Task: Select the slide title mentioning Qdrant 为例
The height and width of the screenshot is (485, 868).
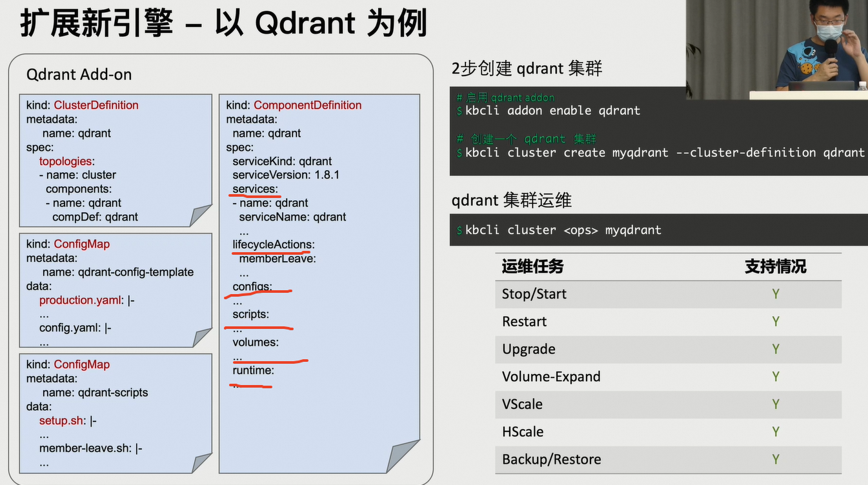Action: click(x=223, y=24)
